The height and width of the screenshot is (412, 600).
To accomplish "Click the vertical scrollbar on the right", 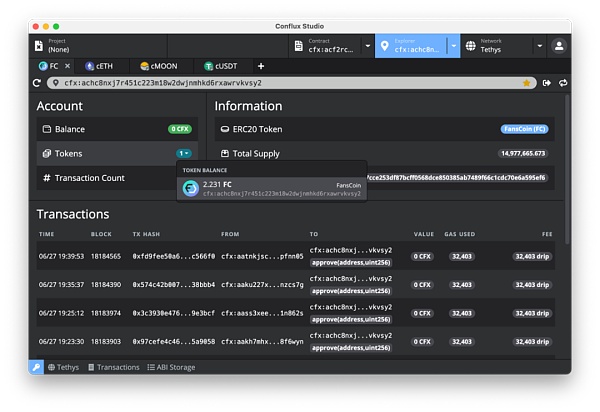I will [567, 168].
